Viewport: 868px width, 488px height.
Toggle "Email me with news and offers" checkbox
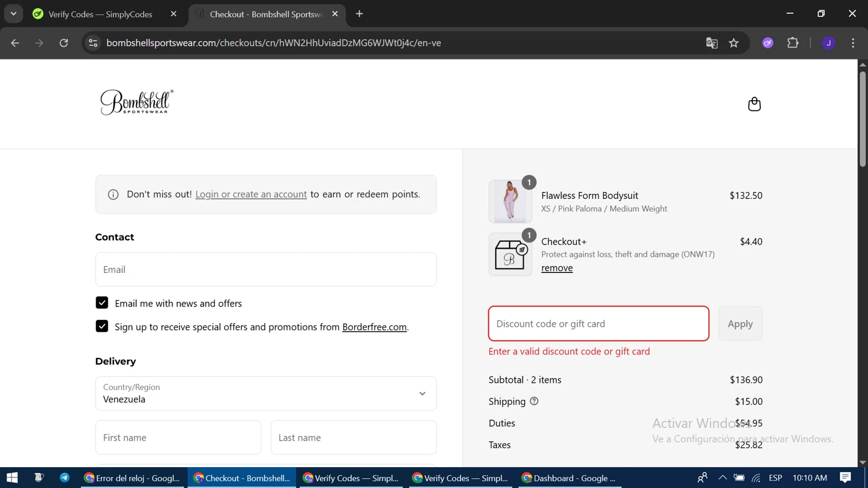(102, 303)
